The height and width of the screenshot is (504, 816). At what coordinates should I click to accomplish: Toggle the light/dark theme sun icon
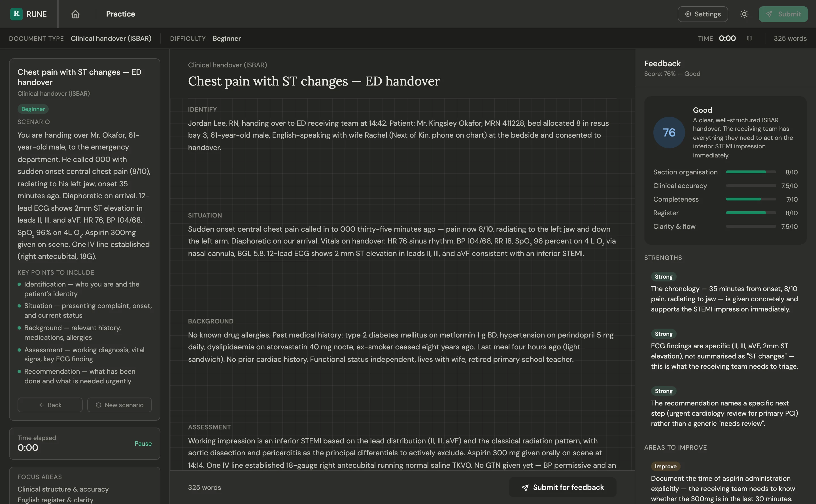point(744,14)
